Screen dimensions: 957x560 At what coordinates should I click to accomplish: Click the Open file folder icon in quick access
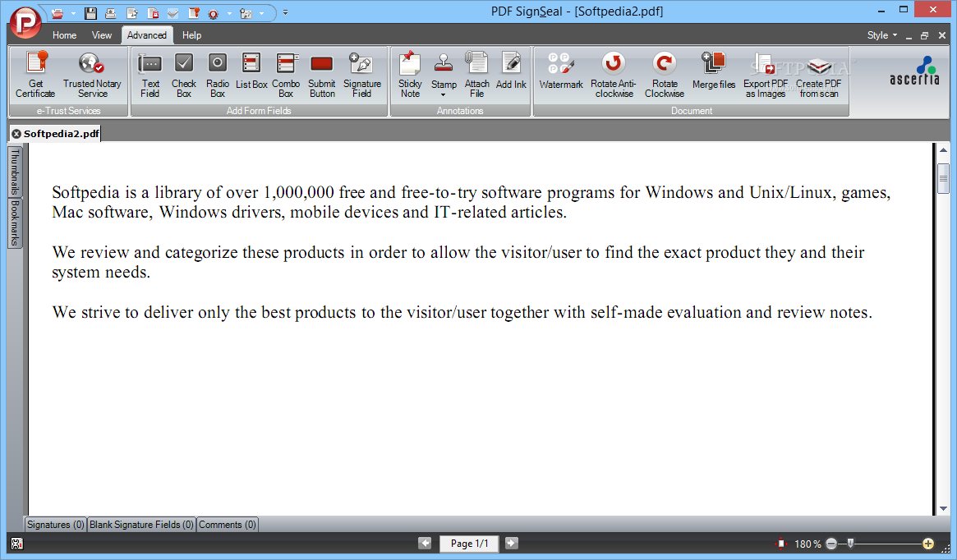click(x=57, y=13)
